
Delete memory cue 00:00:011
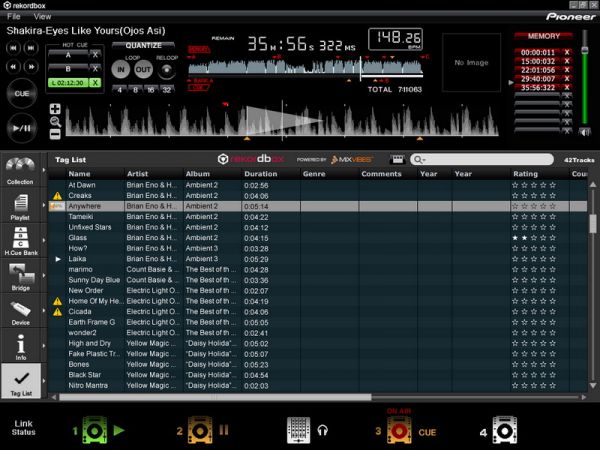click(567, 52)
